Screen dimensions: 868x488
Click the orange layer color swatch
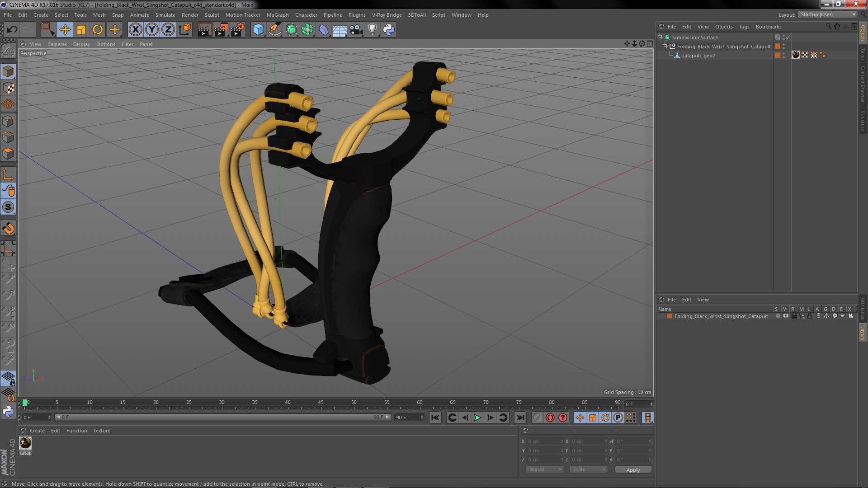point(670,316)
